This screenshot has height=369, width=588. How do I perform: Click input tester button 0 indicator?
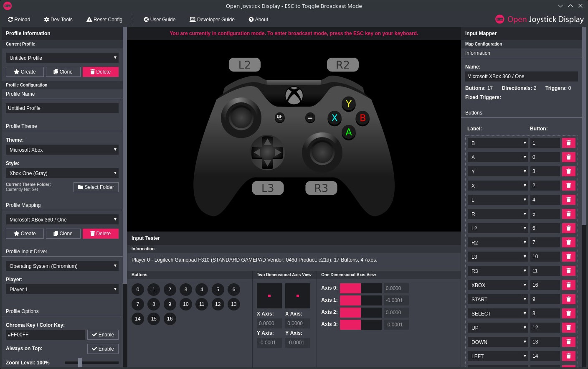138,290
